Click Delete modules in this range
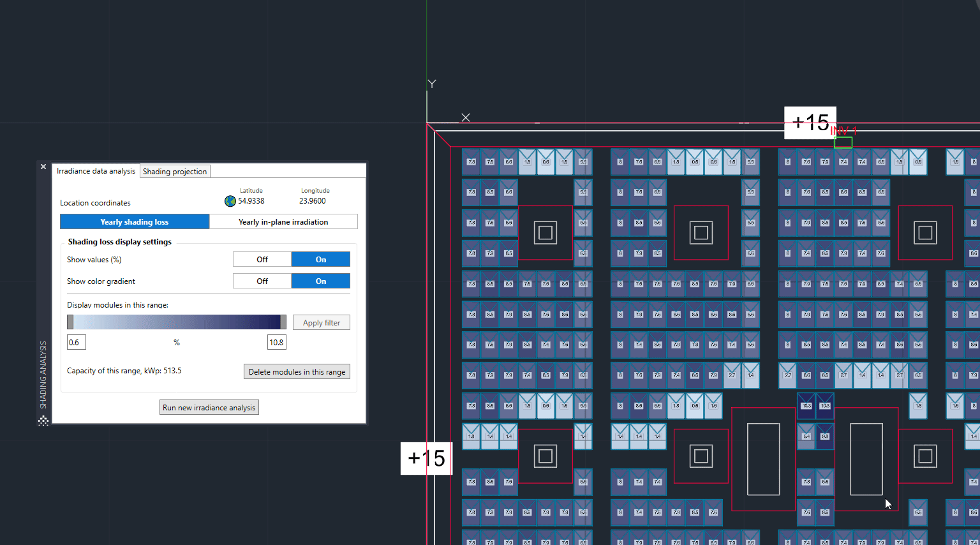This screenshot has width=980, height=545. coord(297,371)
